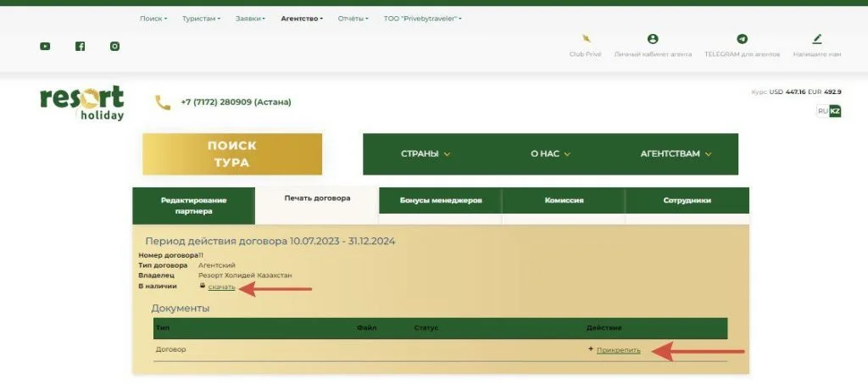Click the скачать download link
Viewport: 868px width, 384px height.
pos(221,287)
